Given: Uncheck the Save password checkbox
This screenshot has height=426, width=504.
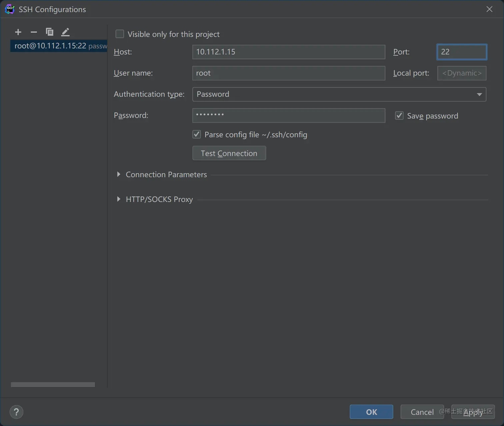Looking at the screenshot, I should (x=399, y=116).
